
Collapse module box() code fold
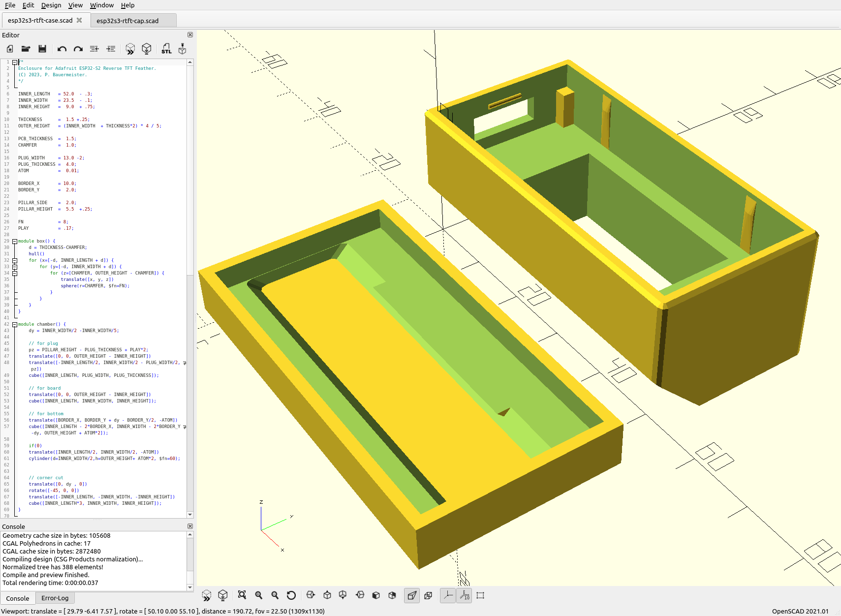coord(15,241)
